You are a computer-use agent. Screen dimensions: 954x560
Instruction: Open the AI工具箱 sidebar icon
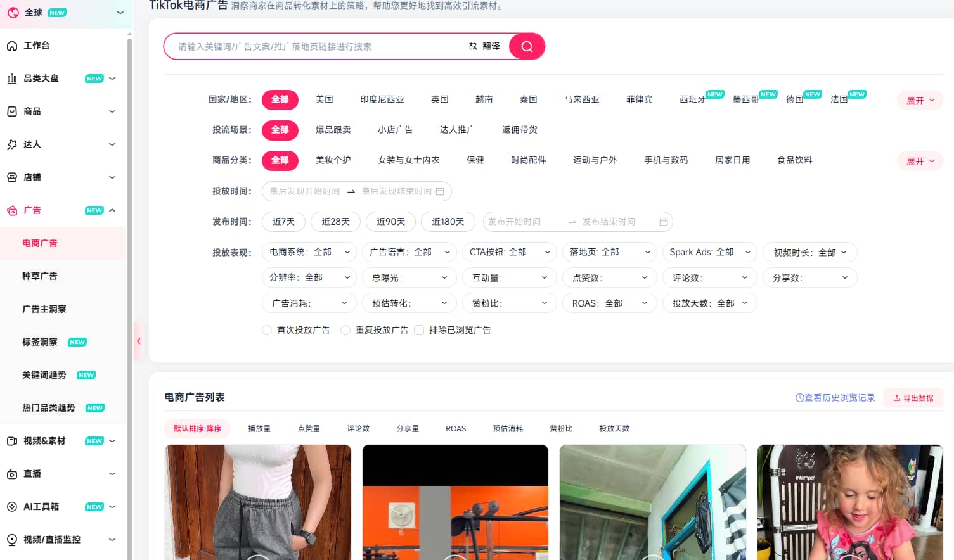click(11, 506)
